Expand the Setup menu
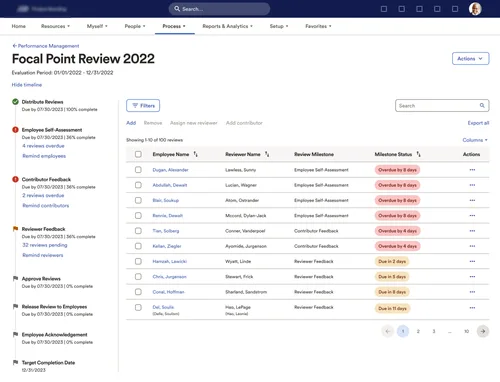 tap(279, 26)
